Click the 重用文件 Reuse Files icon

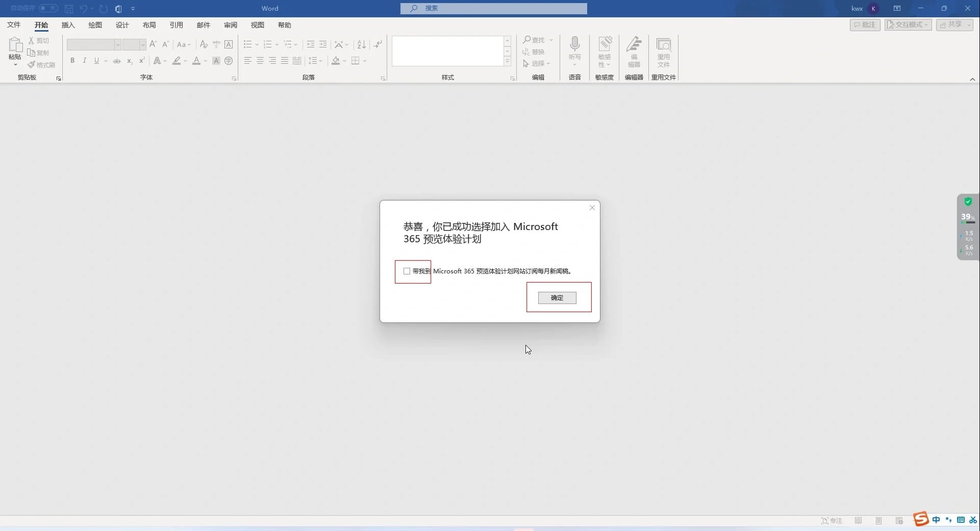point(664,45)
